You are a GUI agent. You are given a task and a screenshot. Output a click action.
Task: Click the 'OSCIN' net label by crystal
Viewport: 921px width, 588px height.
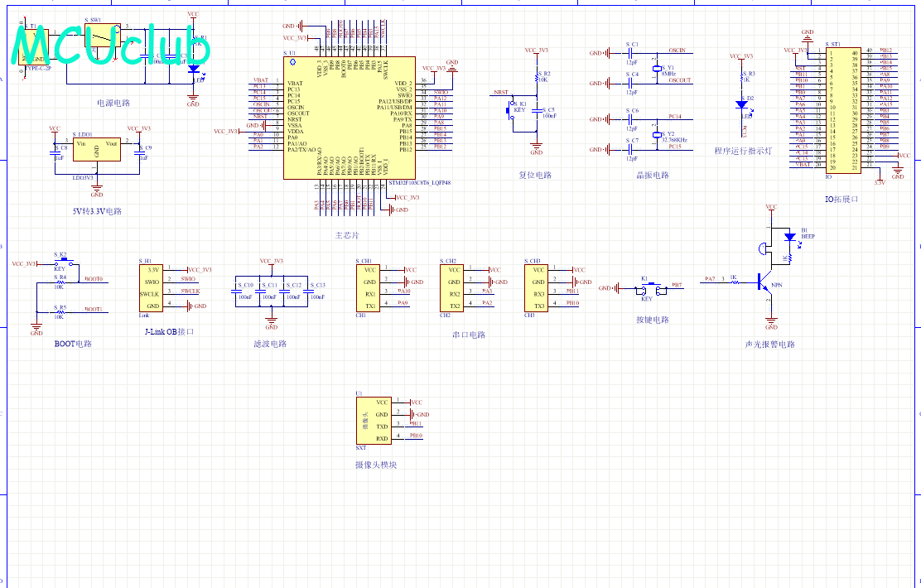pyautogui.click(x=677, y=51)
